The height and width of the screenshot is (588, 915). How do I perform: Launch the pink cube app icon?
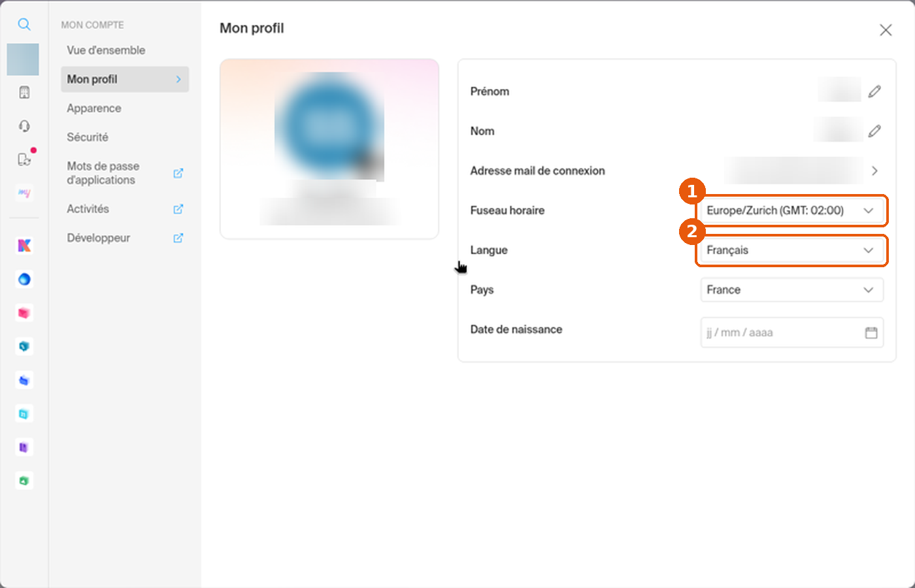pyautogui.click(x=24, y=313)
